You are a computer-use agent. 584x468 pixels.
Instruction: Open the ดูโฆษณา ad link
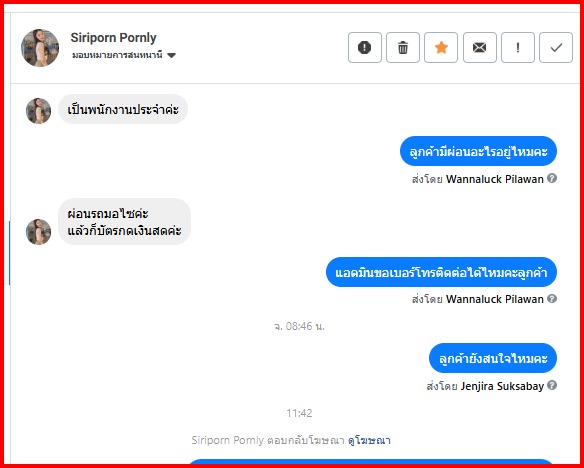tap(369, 440)
